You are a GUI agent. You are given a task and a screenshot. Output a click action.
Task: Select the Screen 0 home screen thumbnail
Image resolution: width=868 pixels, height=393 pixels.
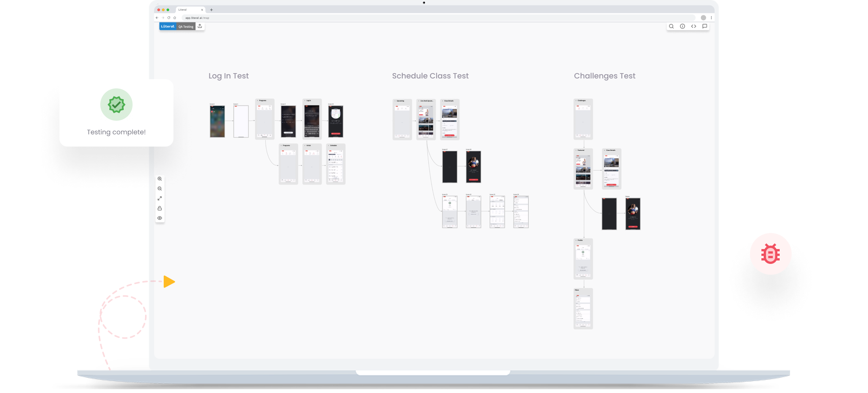pyautogui.click(x=217, y=121)
